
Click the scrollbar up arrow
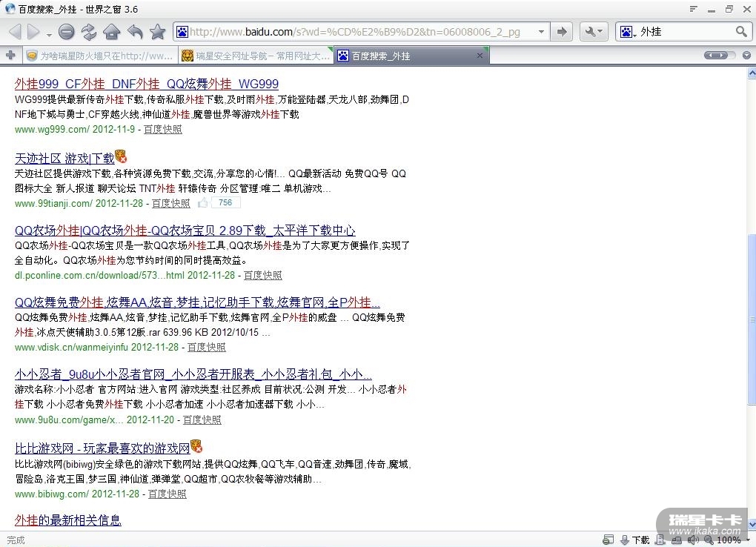click(752, 73)
